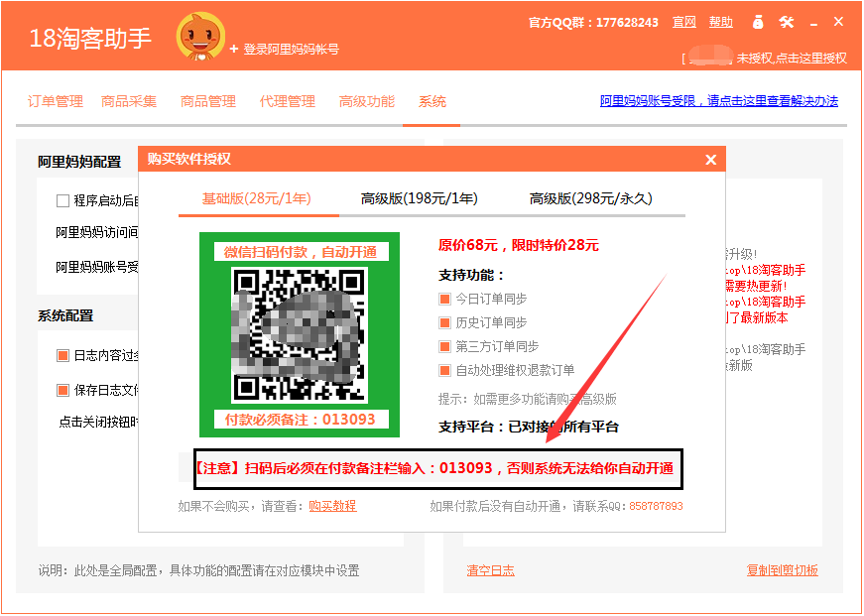Screen dimensions: 864x616
Task: Click the 复制到剪切板 link
Action: point(782,570)
